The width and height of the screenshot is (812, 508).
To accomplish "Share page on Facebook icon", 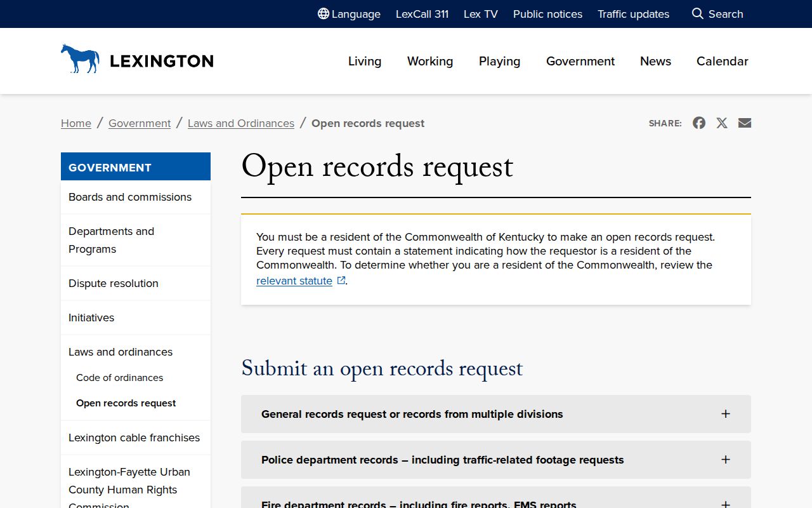I will point(699,123).
